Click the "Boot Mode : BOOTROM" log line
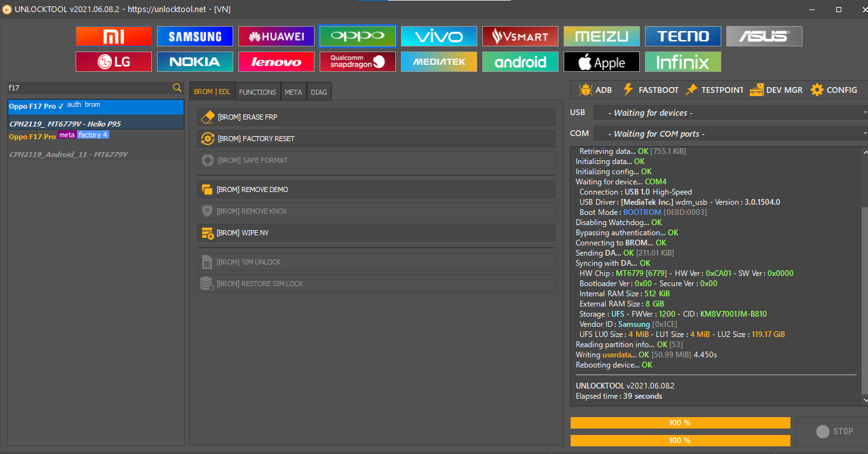The height and width of the screenshot is (454, 868). tap(643, 212)
